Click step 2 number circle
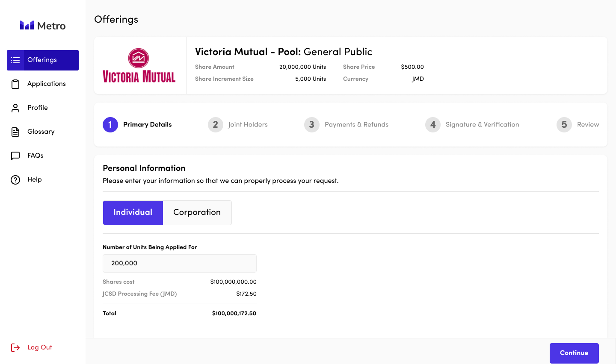 tap(216, 125)
